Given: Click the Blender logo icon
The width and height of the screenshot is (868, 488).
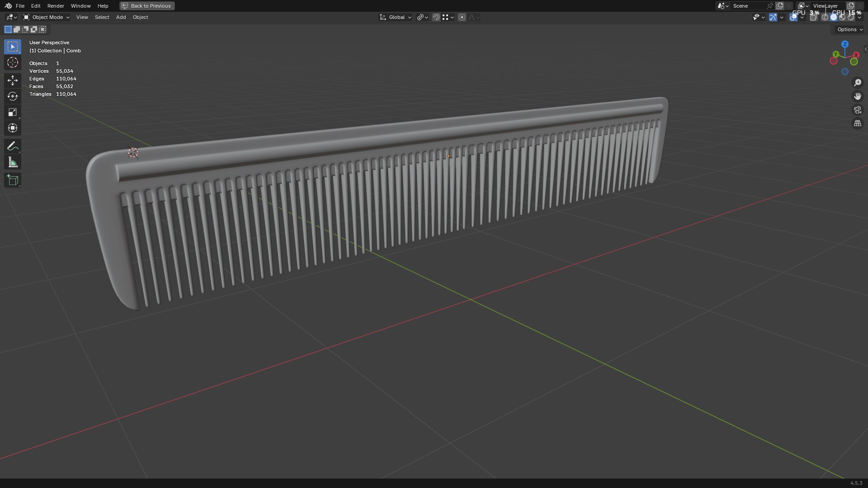Looking at the screenshot, I should click(x=8, y=6).
